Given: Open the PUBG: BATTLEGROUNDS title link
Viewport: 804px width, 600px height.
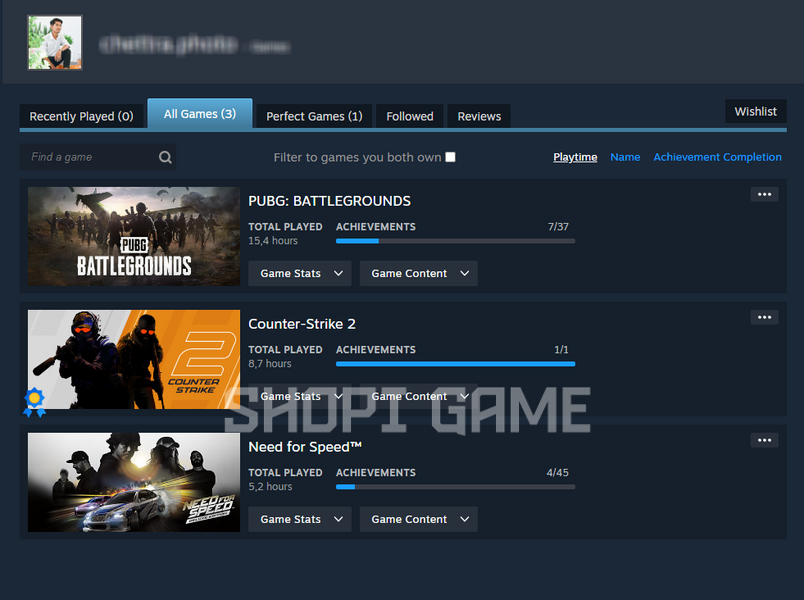Looking at the screenshot, I should 330,201.
